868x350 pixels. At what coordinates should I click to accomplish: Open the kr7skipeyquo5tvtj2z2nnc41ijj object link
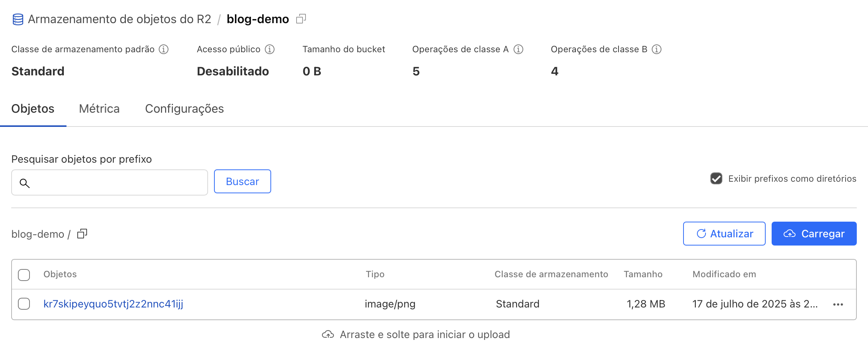[x=113, y=304]
